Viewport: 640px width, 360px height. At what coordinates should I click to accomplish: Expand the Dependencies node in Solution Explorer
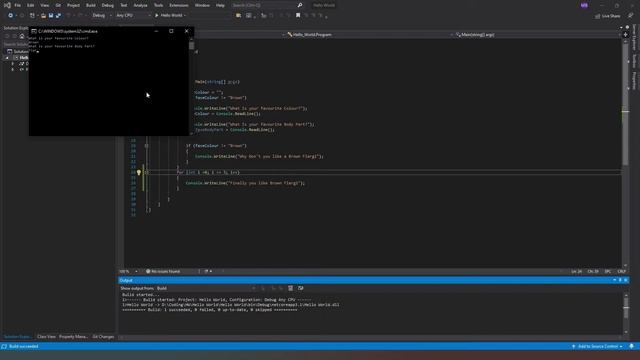coord(12,64)
